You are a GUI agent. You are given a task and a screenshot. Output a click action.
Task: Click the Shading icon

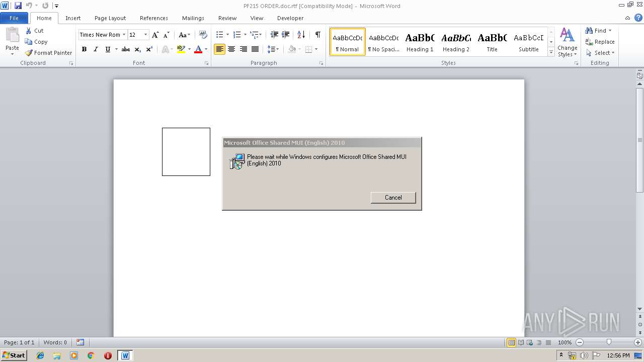click(x=292, y=49)
